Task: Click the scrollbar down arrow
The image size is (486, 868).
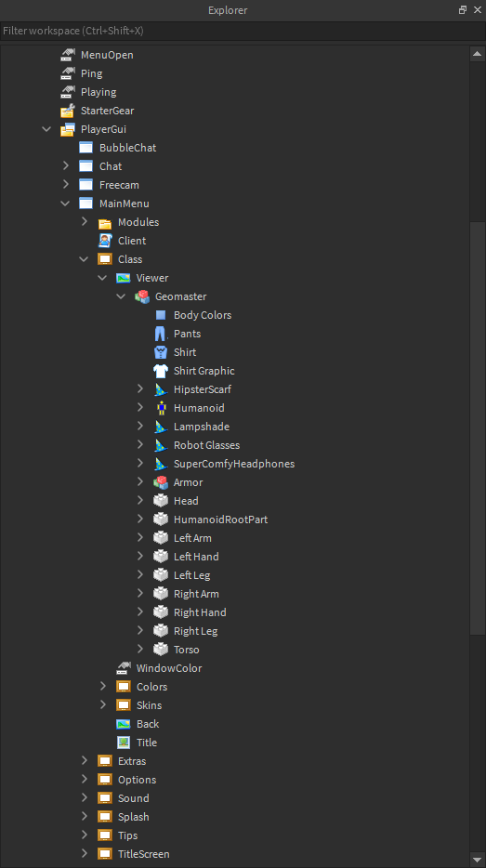Action: 477,859
